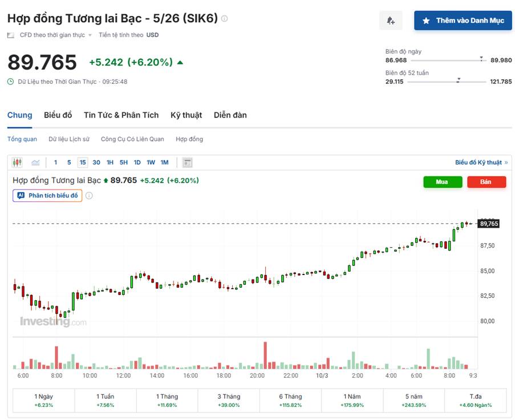Click the 87,50 price axis label
515x420 pixels.
click(x=487, y=246)
